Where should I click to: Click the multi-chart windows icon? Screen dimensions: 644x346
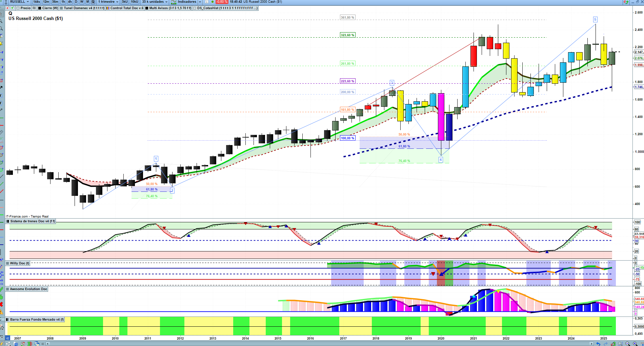point(37,344)
